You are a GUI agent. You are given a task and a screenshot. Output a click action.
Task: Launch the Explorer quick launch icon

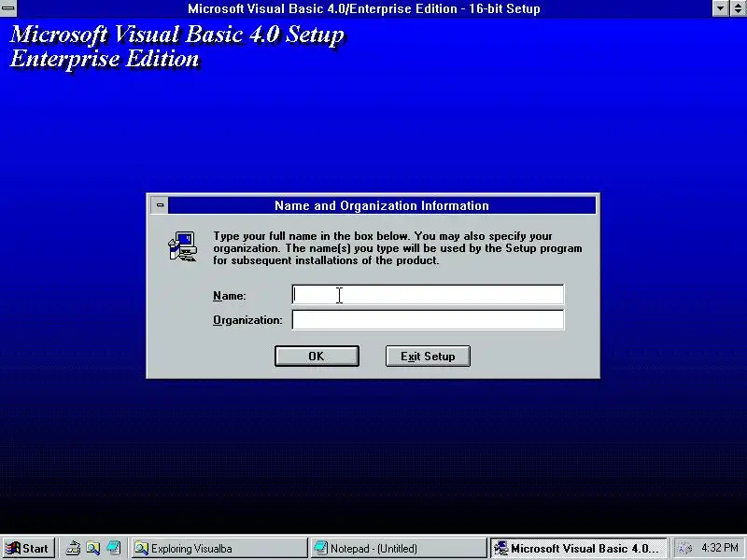(92, 548)
